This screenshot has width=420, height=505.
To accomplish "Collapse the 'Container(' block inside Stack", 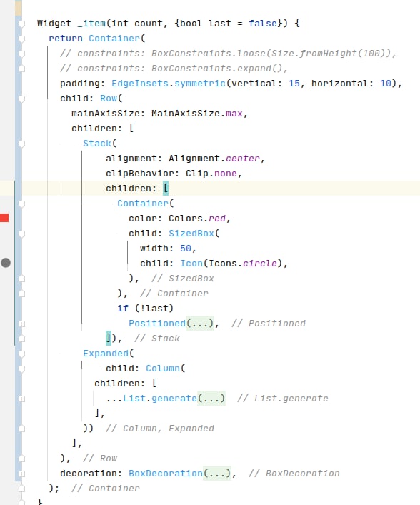I will 21,204.
